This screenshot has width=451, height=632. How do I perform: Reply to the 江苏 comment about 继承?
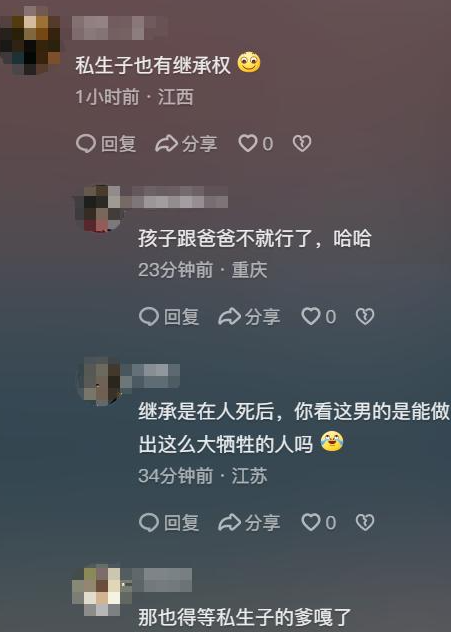[169, 523]
